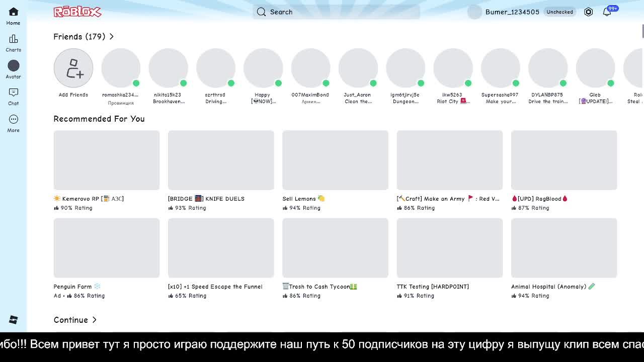Screen dimensions: 644x362
Task: Click the search magnifier icon
Action: (x=261, y=12)
